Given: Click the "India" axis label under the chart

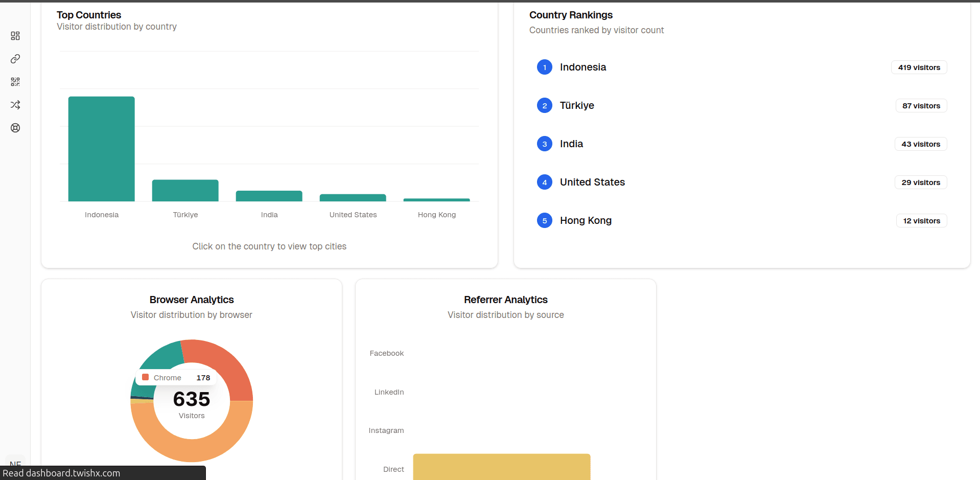Looking at the screenshot, I should coord(269,215).
